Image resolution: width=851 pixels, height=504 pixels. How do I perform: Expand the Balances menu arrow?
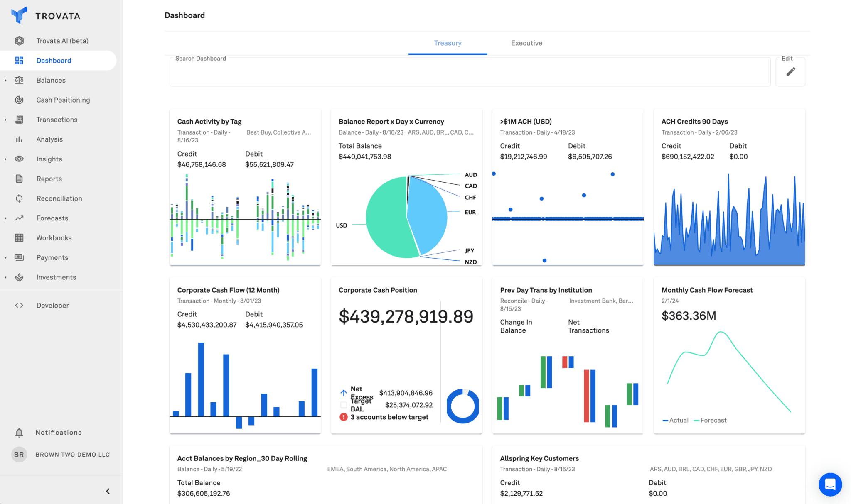5,81
